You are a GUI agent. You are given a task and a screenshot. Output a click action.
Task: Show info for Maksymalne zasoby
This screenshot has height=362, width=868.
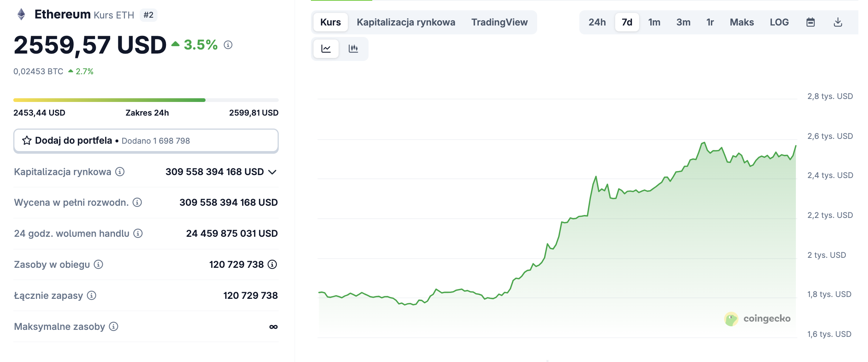(113, 327)
